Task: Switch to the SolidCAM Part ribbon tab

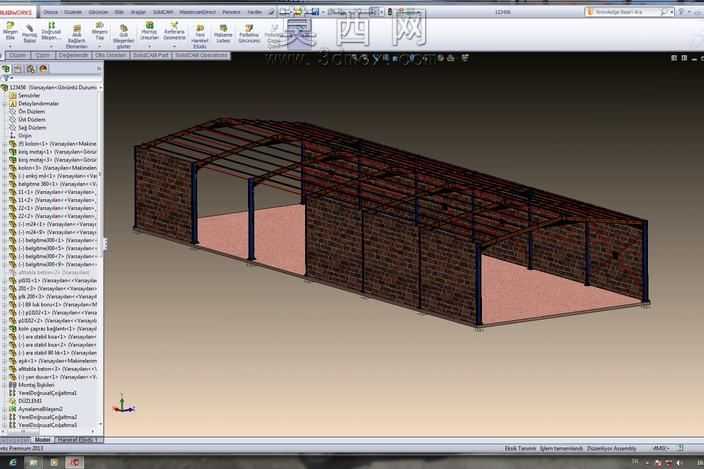Action: 151,55
